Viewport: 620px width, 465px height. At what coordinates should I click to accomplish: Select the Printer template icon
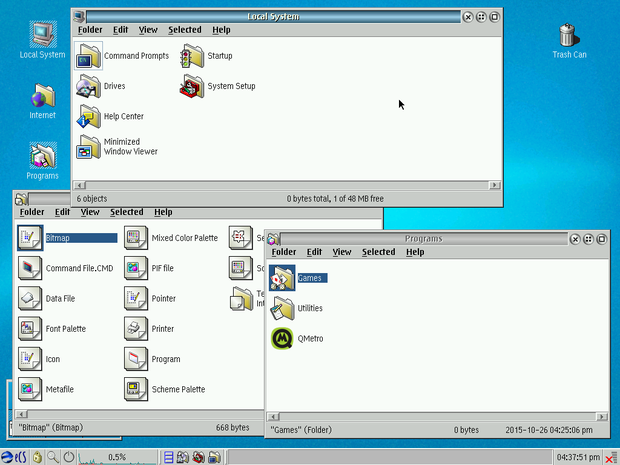(x=136, y=328)
